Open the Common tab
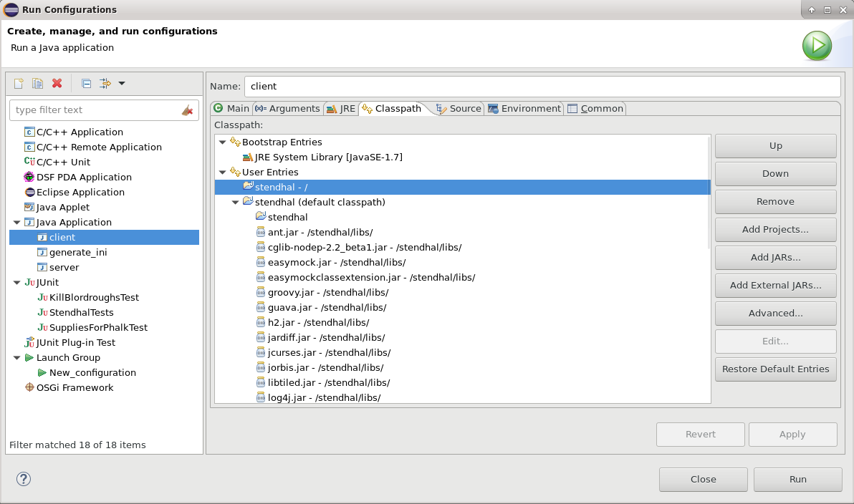 [x=595, y=108]
